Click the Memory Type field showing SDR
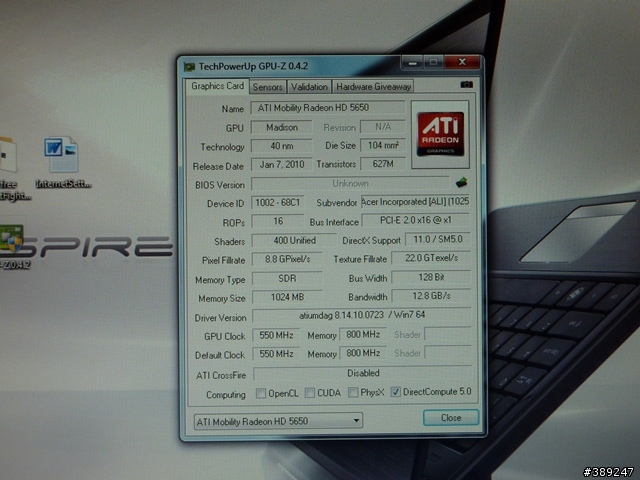 [287, 278]
